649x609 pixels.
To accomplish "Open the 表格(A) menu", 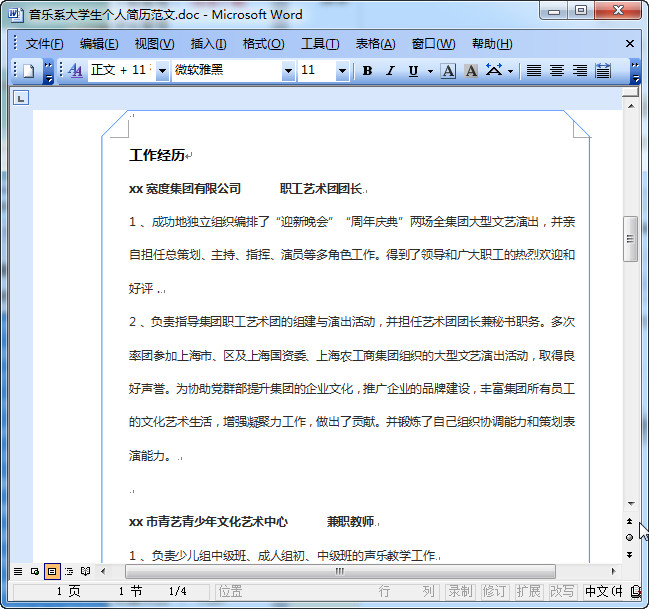I will click(375, 44).
